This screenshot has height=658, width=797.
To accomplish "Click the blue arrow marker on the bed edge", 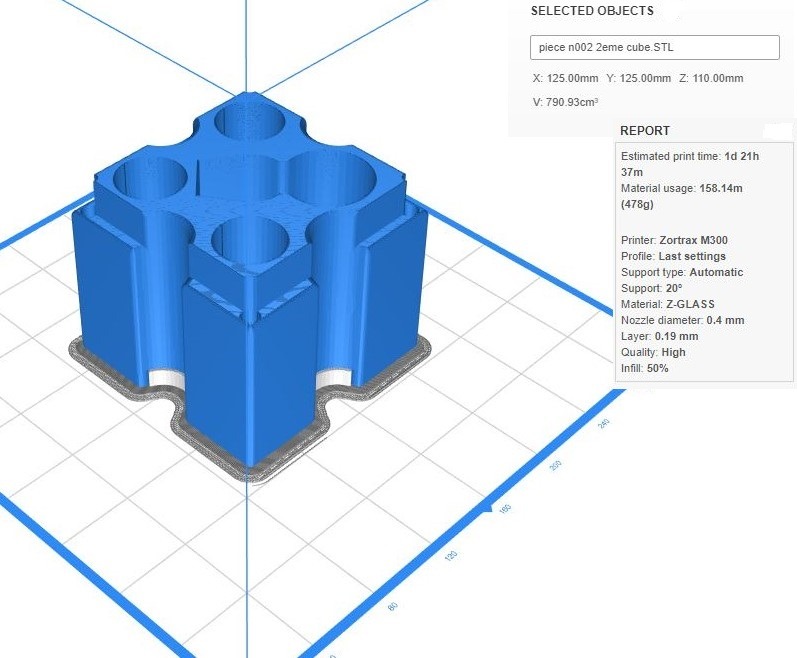I will pos(486,508).
